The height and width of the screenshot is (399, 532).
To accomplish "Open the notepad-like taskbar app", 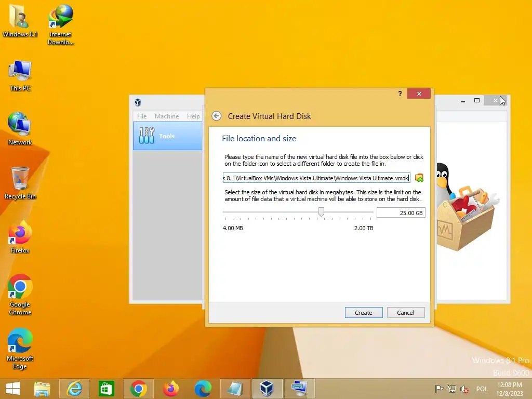I will [235, 389].
